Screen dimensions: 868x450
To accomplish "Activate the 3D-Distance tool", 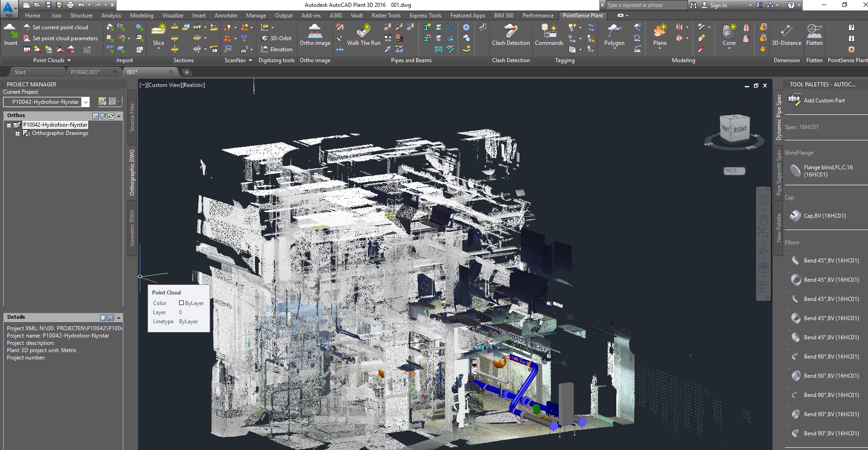I will tap(786, 37).
